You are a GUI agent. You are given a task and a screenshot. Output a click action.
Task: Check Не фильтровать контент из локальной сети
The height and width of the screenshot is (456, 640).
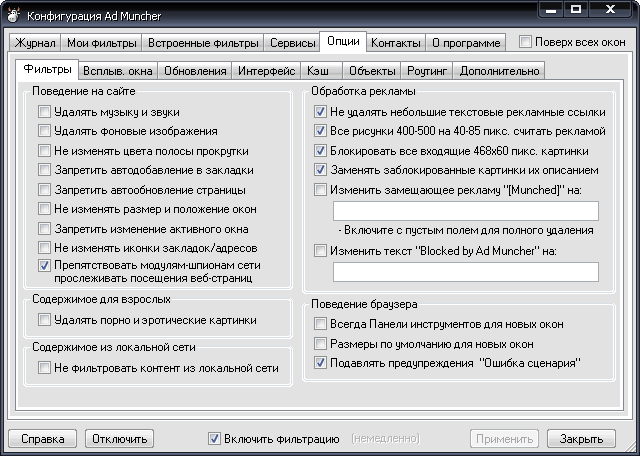(x=44, y=367)
